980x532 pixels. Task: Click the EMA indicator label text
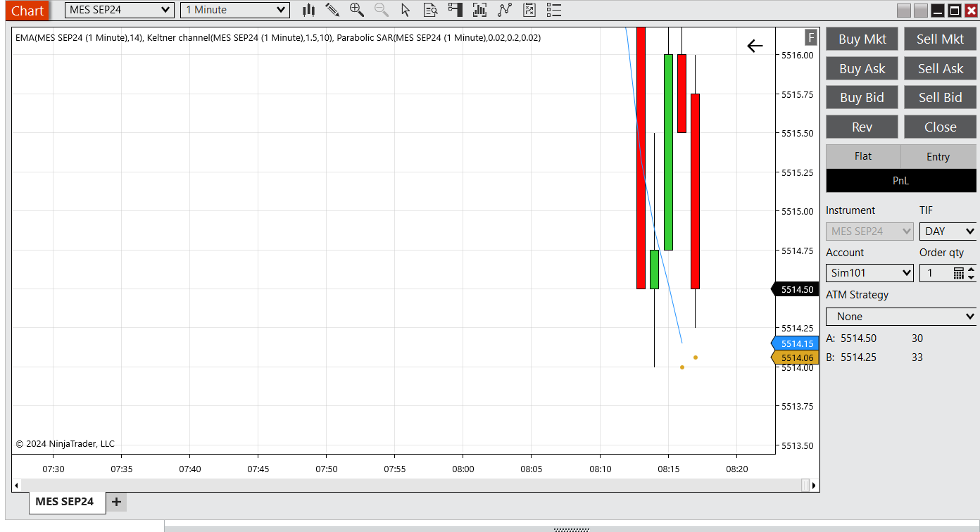pyautogui.click(x=78, y=38)
